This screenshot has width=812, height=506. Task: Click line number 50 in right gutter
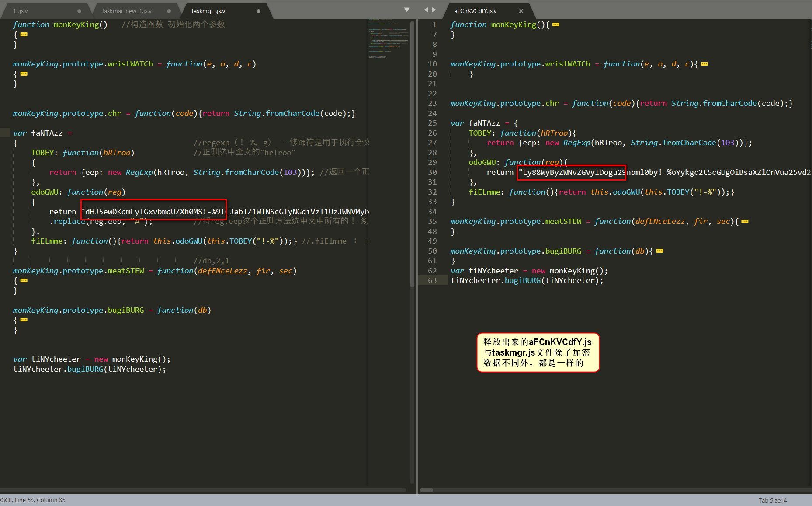click(x=432, y=251)
